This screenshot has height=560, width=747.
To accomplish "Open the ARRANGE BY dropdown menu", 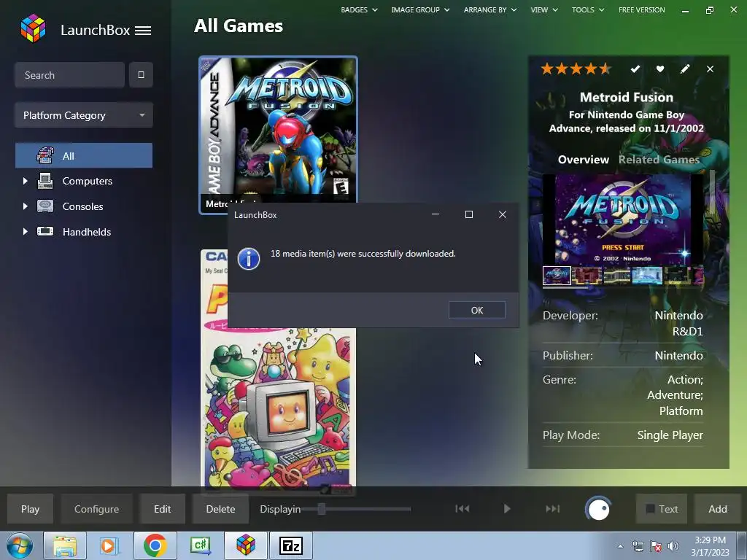I will pos(490,9).
